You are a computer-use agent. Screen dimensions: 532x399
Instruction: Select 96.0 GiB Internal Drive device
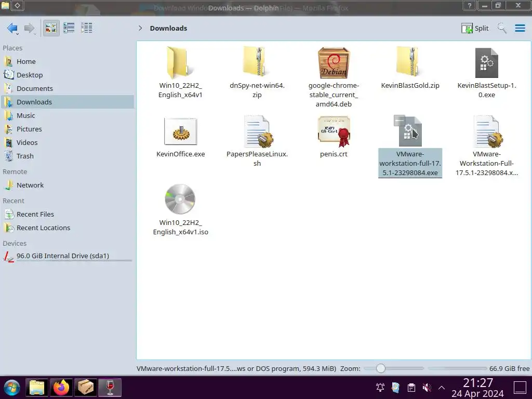(67, 256)
